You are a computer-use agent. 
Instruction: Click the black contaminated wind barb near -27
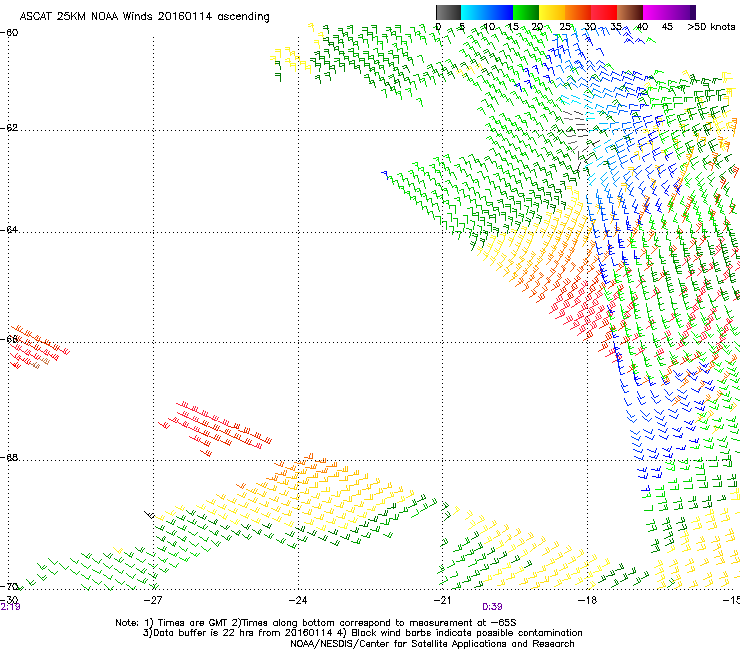tap(149, 515)
